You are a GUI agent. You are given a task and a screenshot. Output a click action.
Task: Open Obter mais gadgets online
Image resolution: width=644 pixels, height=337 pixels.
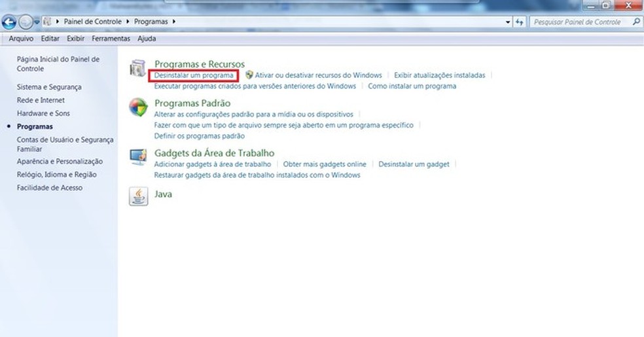coord(325,164)
